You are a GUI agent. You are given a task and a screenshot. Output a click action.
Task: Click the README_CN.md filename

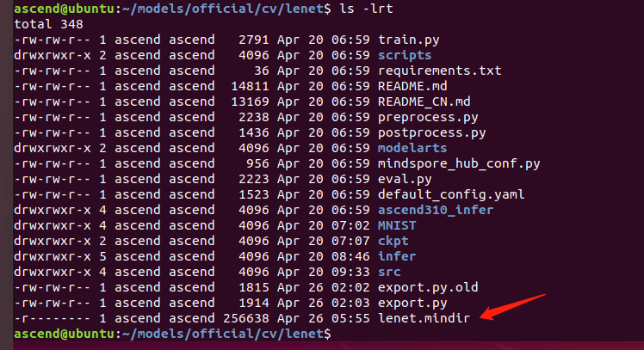[424, 101]
